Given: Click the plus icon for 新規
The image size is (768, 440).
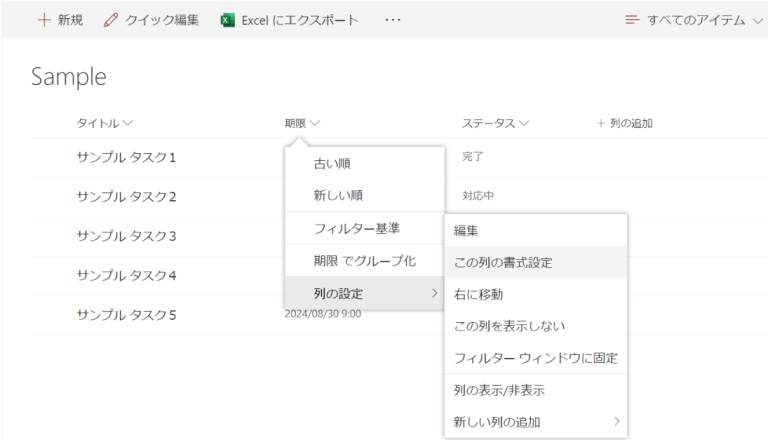Looking at the screenshot, I should [x=44, y=20].
